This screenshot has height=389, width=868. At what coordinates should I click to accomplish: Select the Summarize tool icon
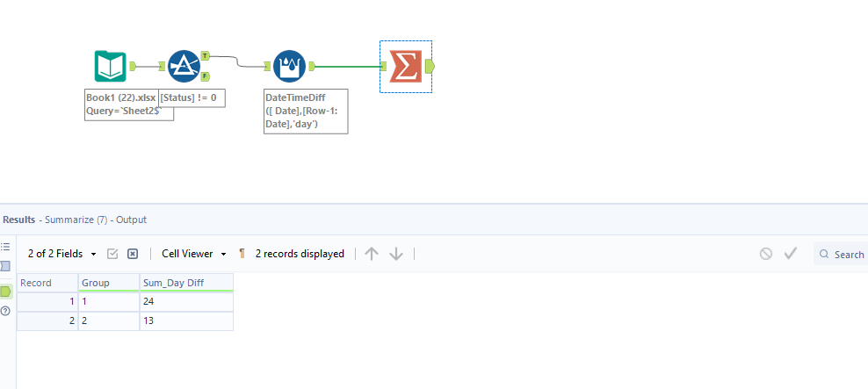coord(406,67)
